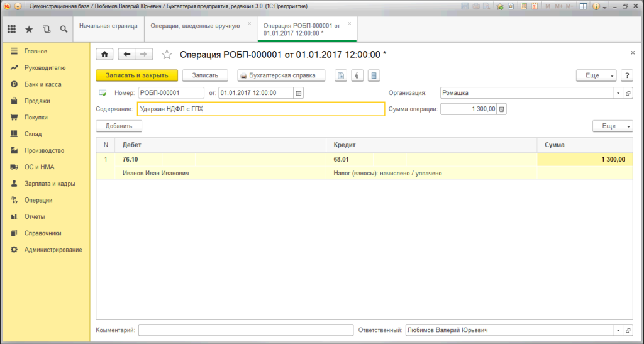Click the search magnifier icon
The width and height of the screenshot is (644, 344).
[64, 29]
